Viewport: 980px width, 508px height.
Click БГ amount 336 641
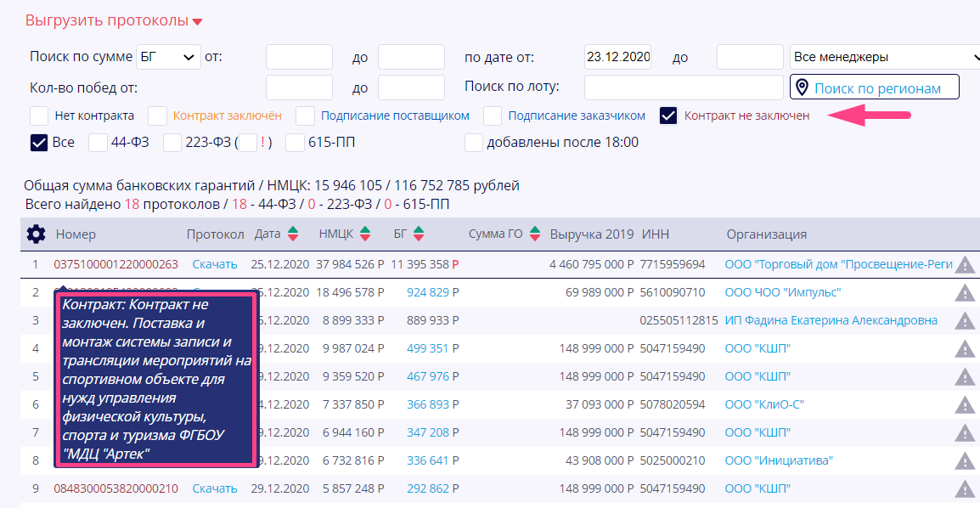click(427, 460)
